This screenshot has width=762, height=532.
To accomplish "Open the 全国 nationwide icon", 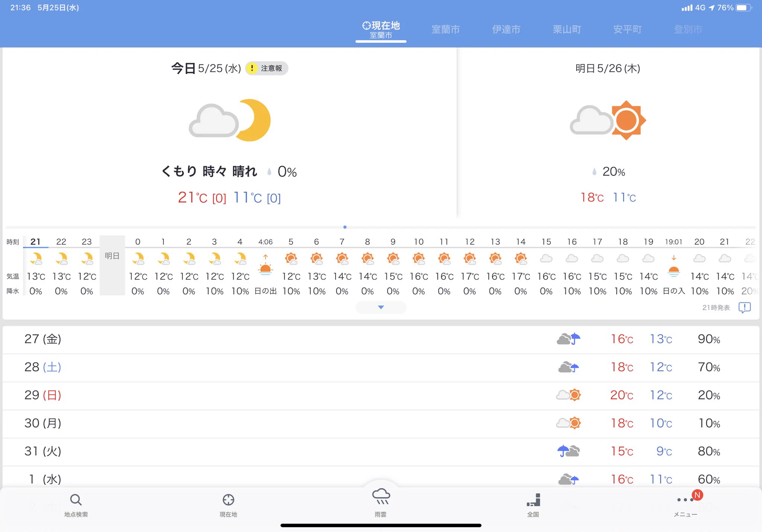I will click(533, 500).
